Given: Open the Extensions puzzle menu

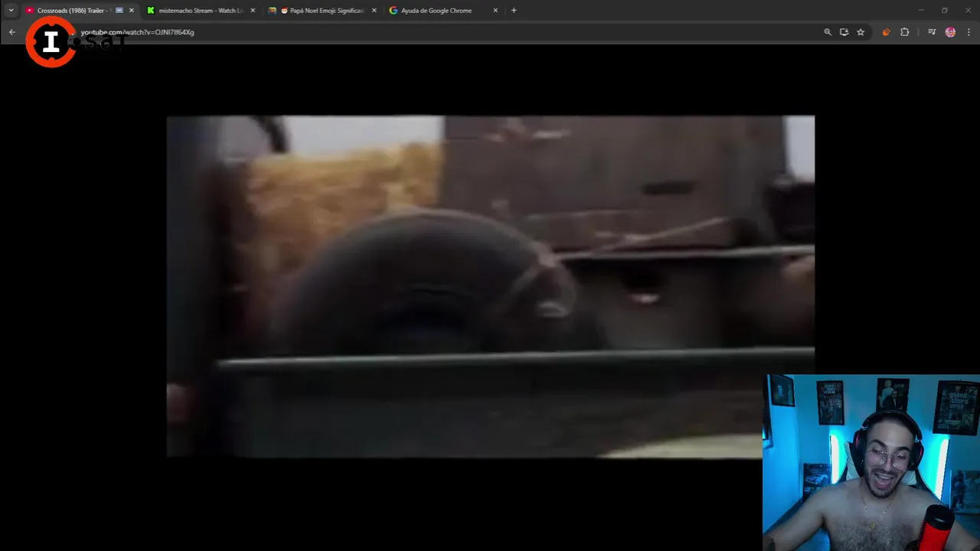Looking at the screenshot, I should (x=904, y=32).
